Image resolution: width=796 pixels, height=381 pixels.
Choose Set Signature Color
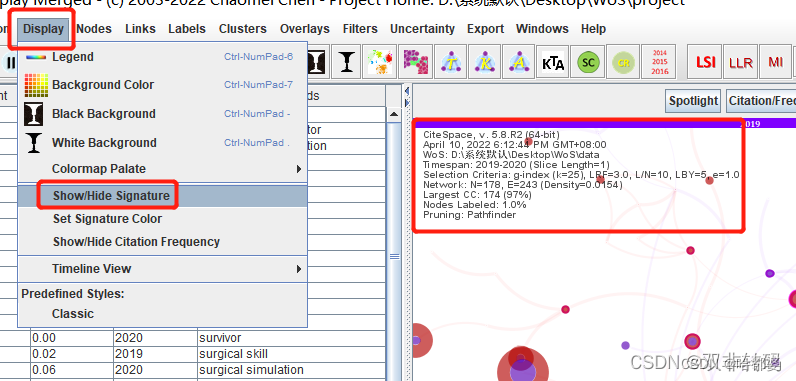coord(162,219)
